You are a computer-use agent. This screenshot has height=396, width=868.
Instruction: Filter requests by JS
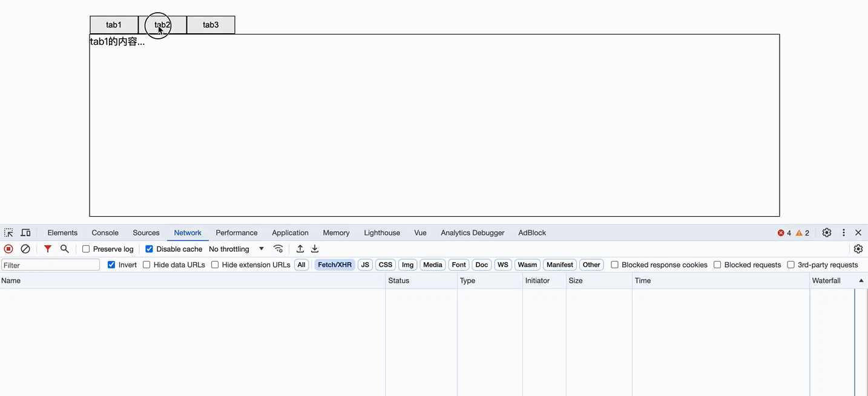pos(365,265)
